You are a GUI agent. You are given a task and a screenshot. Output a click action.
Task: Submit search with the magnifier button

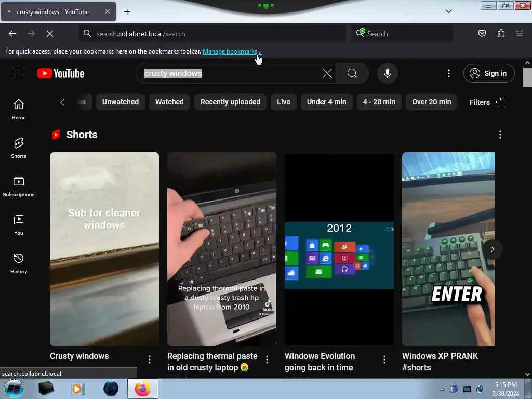pyautogui.click(x=352, y=73)
